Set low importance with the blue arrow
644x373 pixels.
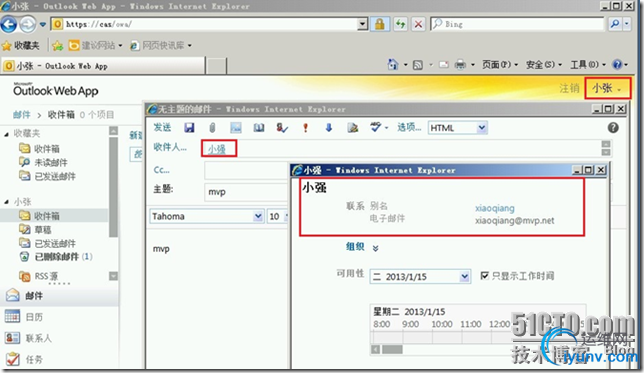[329, 128]
